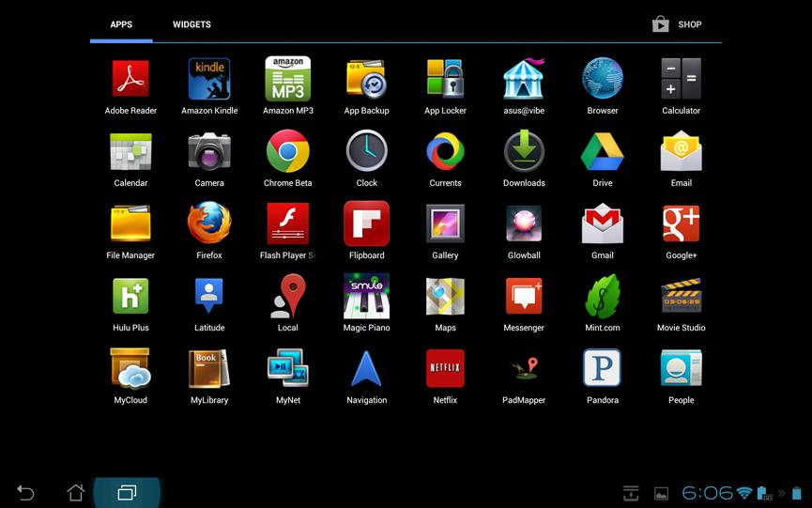Open Adobe Reader app
This screenshot has height=508, width=812.
click(x=130, y=79)
